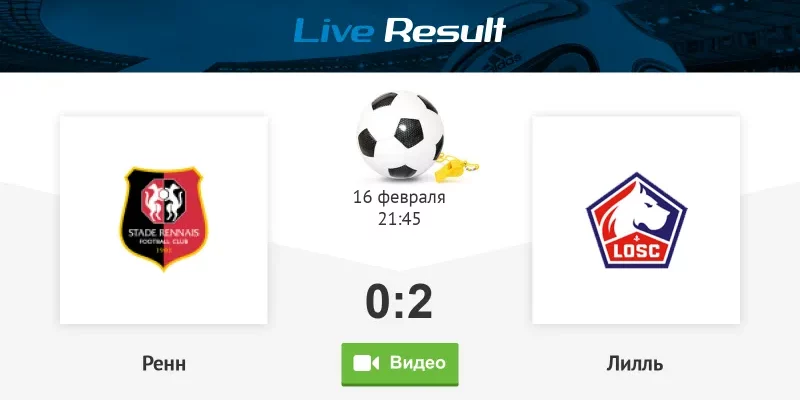Click the 21:45 kickoff time
This screenshot has height=400, width=800.
coord(399,219)
